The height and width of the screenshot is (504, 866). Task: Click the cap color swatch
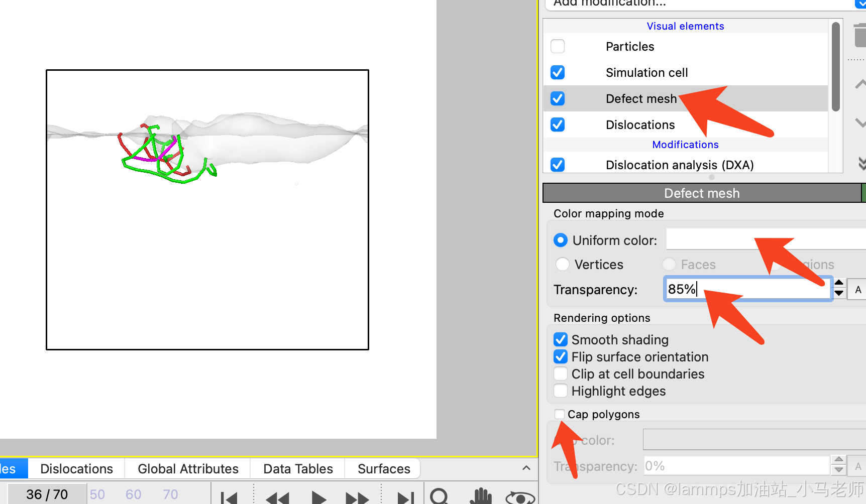click(x=754, y=439)
